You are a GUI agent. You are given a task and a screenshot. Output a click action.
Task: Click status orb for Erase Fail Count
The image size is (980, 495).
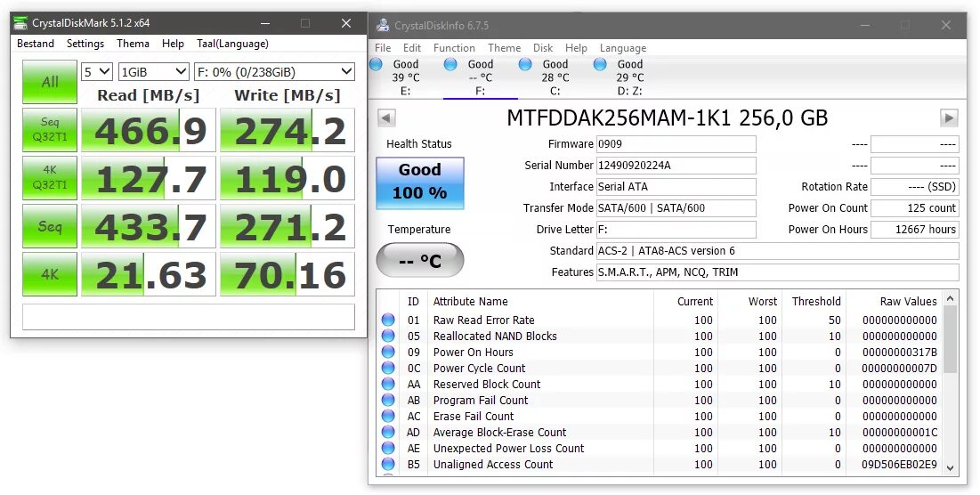click(388, 417)
